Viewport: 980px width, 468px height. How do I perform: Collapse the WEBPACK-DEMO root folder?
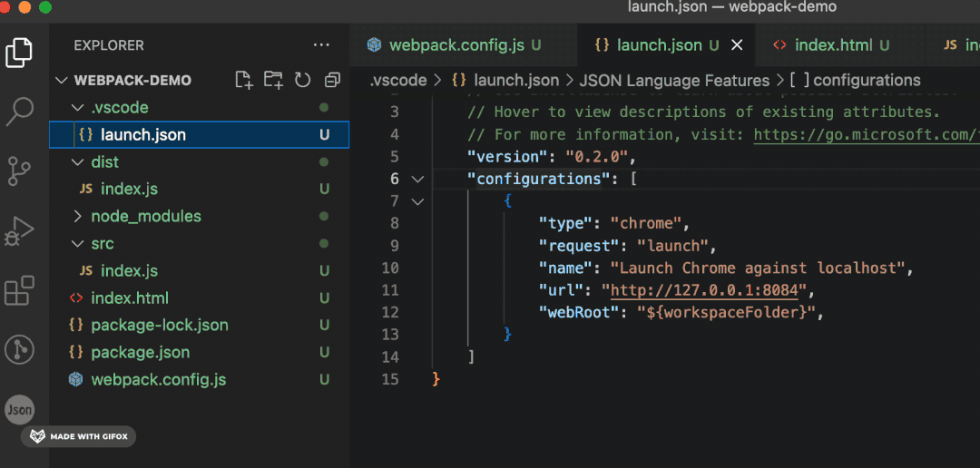(x=61, y=81)
